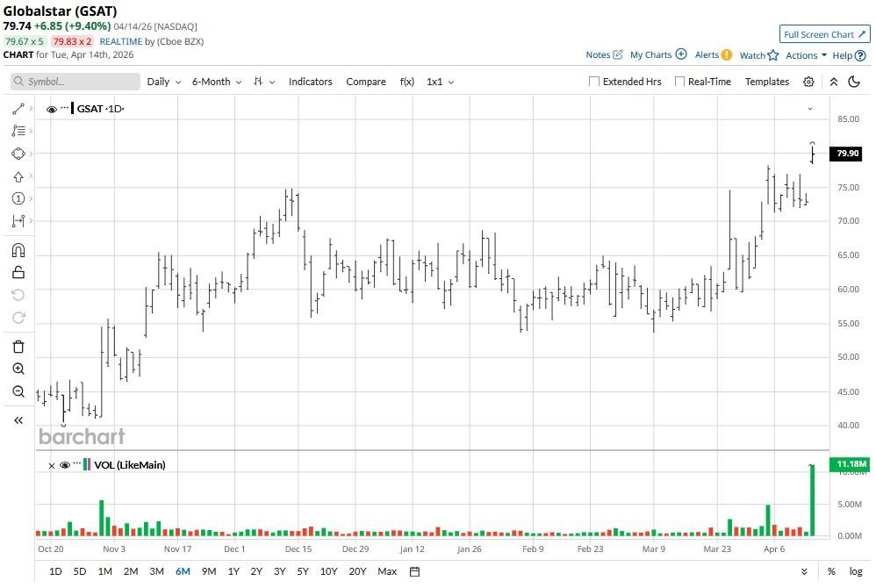This screenshot has width=876, height=588.
Task: Expand the chart pane collapse chevron
Action: pyautogui.click(x=810, y=109)
